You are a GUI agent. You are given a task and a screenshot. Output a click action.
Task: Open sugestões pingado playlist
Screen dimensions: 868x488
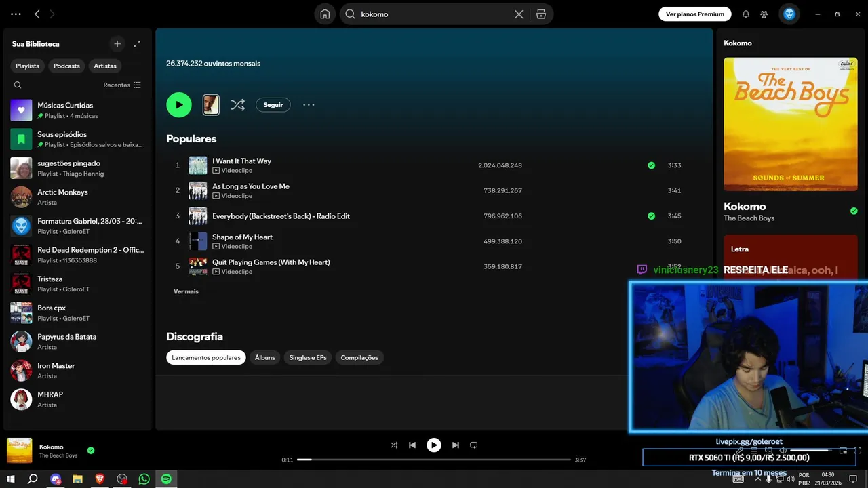coord(77,168)
